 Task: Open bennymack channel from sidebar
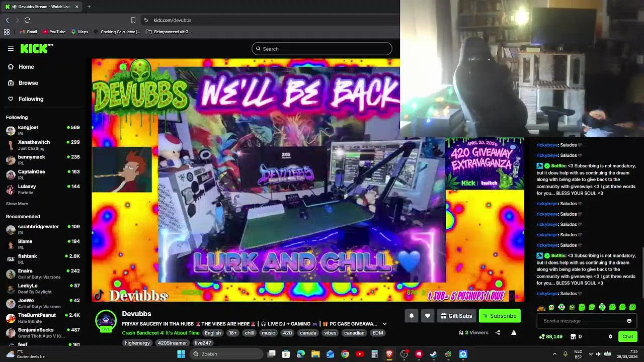coord(43,159)
